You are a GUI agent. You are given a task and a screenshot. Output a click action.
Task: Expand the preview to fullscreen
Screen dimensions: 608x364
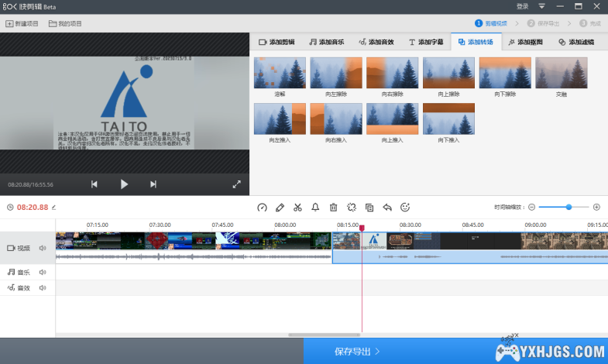click(x=237, y=184)
